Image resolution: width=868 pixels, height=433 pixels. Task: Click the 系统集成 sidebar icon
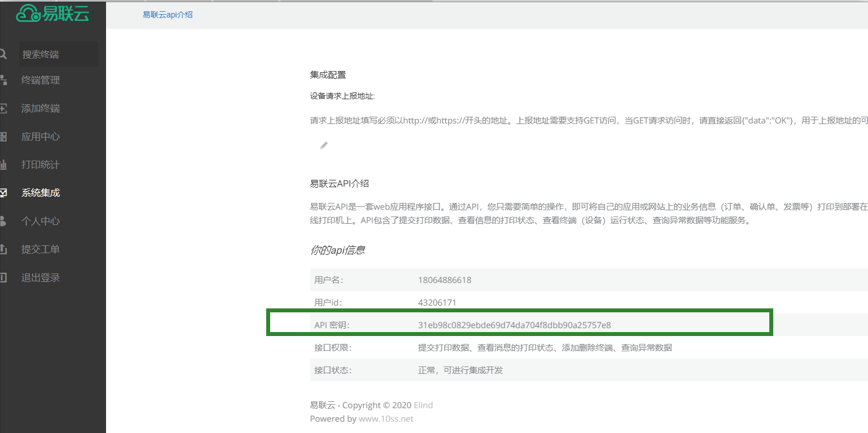(3, 193)
